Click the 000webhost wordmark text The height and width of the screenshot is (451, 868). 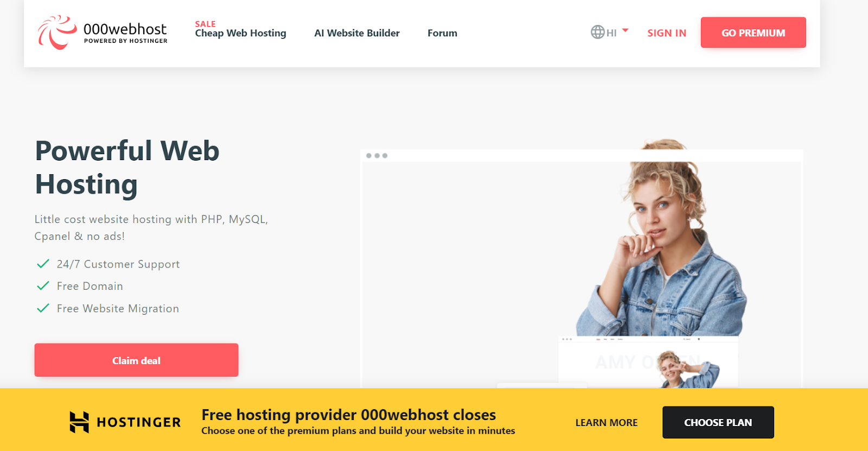[125, 29]
